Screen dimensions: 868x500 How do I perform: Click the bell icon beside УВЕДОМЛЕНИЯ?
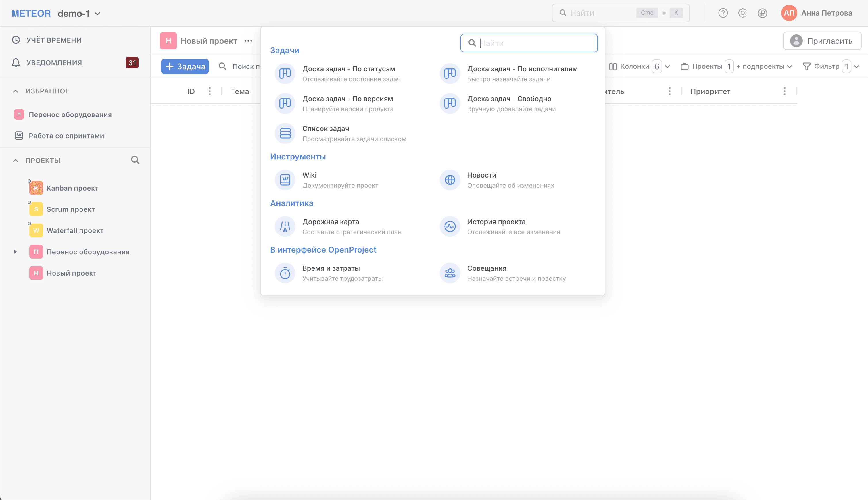pyautogui.click(x=16, y=63)
